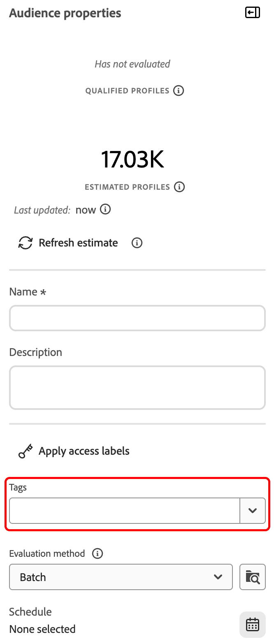The height and width of the screenshot is (644, 274).
Task: Open the Batch evaluation method dropdown
Action: click(121, 577)
